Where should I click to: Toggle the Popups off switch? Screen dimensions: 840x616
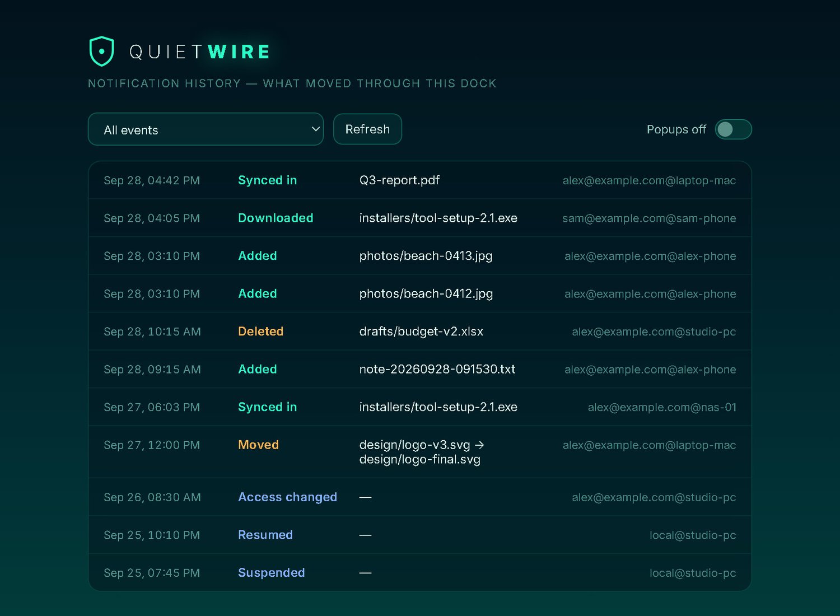coord(733,129)
